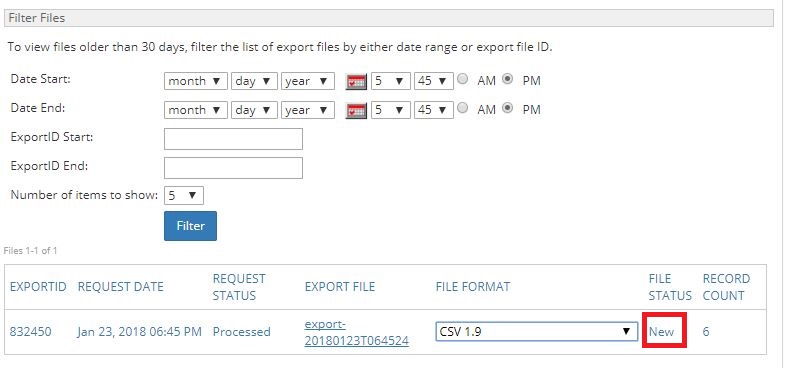Select AM radio for Date End
Viewport: 785px width, 368px height.
point(463,108)
